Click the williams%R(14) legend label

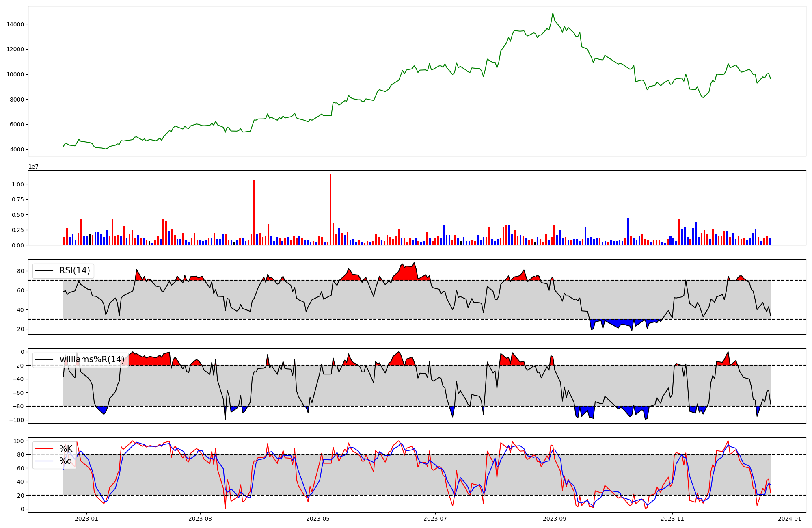click(92, 359)
